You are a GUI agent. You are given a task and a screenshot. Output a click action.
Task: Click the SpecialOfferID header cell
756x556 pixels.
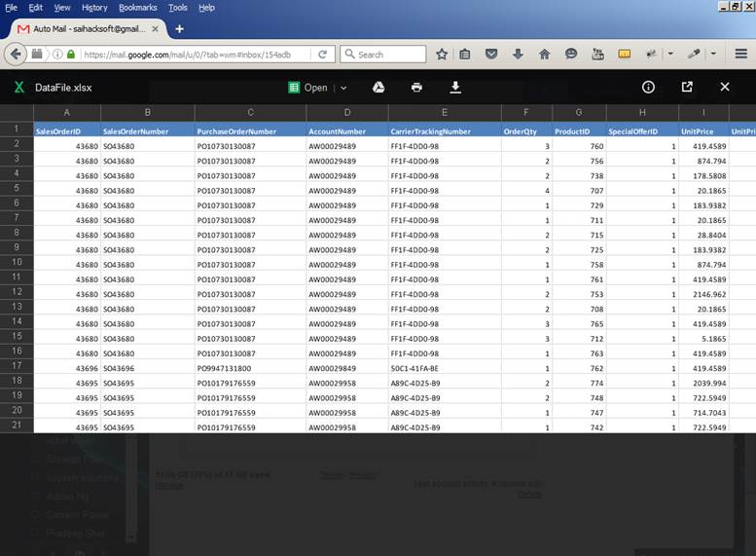coord(642,131)
